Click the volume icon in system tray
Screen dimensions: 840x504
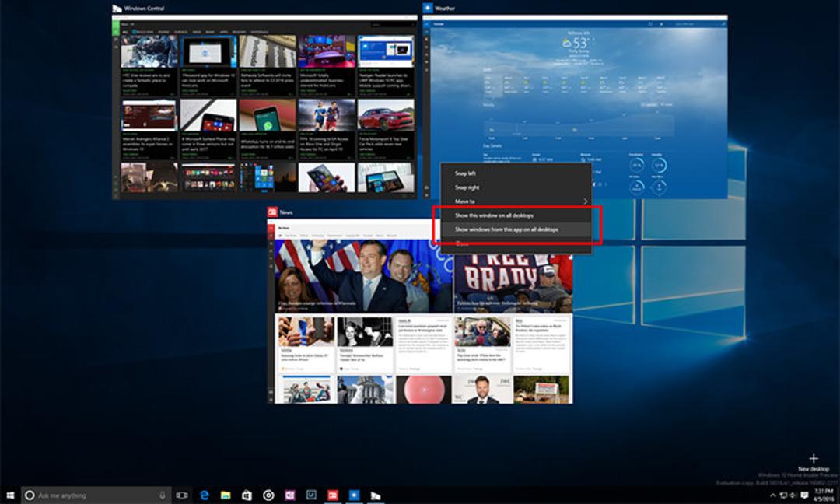[793, 495]
